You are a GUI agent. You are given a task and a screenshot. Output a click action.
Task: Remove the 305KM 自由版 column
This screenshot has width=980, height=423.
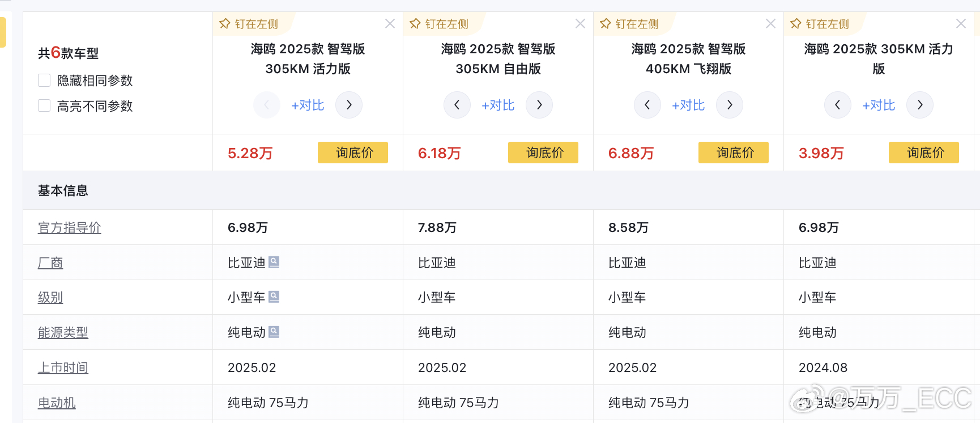pos(580,24)
